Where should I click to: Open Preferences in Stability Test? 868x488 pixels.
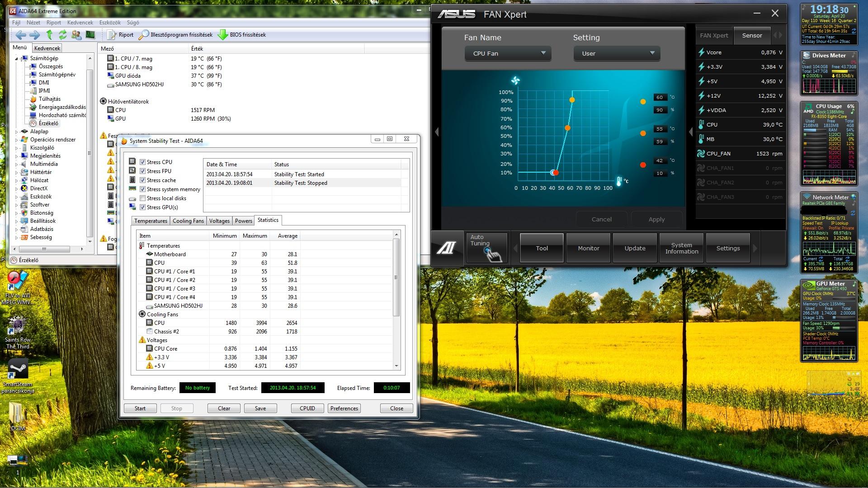[344, 408]
